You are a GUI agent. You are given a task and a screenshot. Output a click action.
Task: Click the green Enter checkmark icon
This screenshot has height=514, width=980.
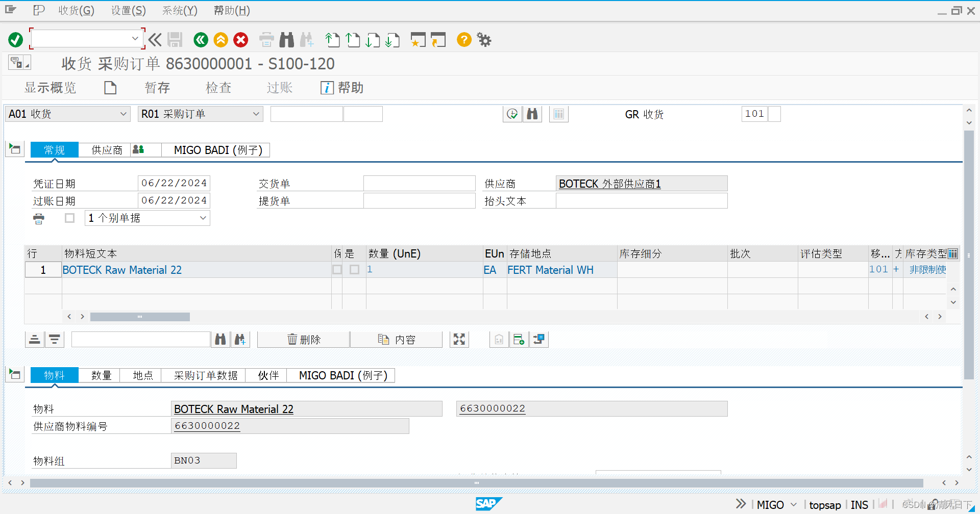pyautogui.click(x=16, y=40)
